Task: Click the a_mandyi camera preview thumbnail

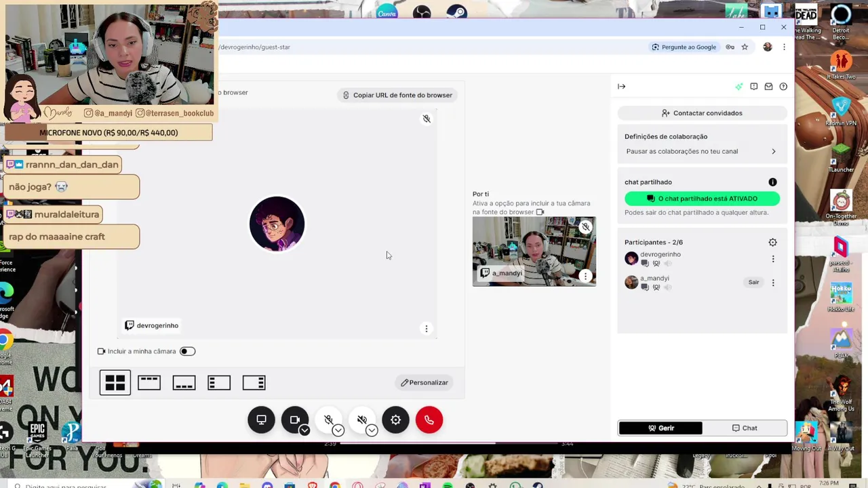Action: (x=534, y=251)
